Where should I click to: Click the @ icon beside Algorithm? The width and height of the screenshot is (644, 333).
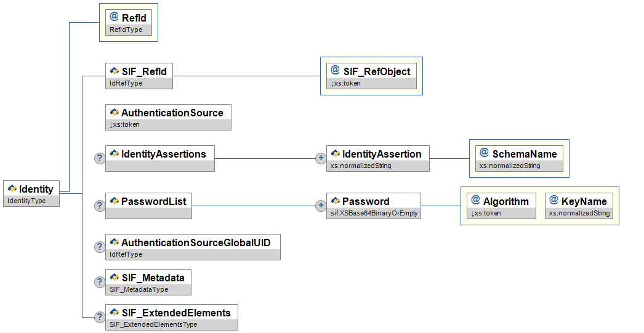point(475,201)
